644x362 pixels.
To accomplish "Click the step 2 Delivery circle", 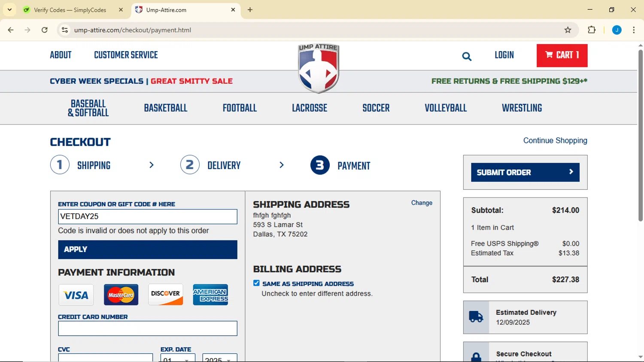I will tap(190, 165).
